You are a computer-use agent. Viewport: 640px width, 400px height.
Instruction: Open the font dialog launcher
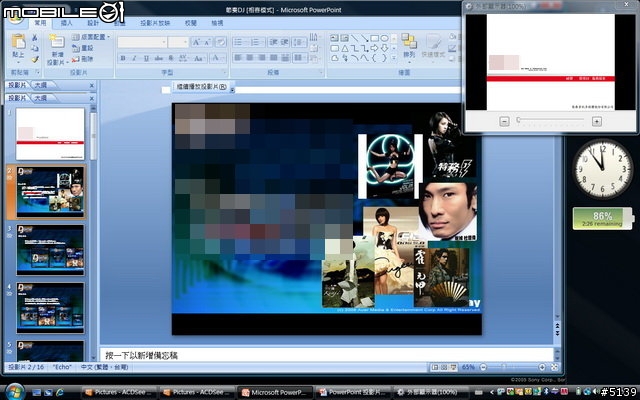tap(224, 73)
